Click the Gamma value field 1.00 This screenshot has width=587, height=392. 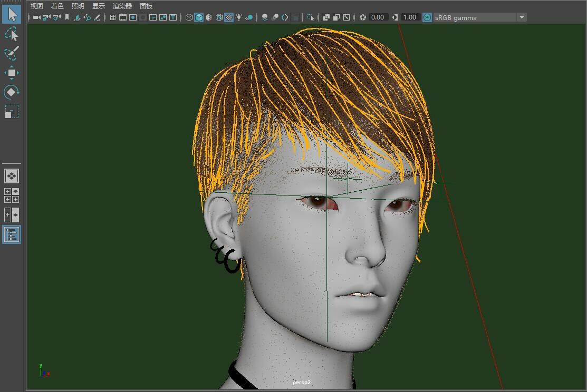point(410,17)
